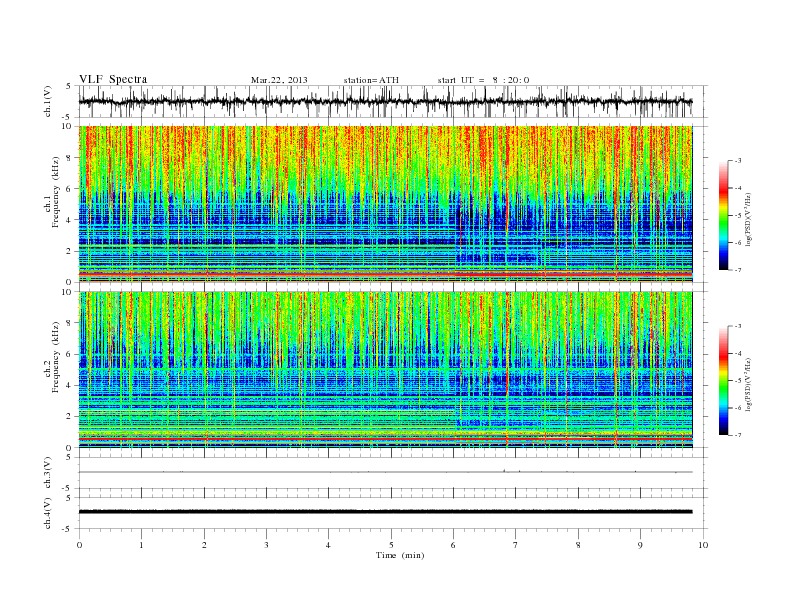Screen dimensions: 792x612
Task: Click time-axis tick label "0" at bottom
Action: click(x=79, y=545)
